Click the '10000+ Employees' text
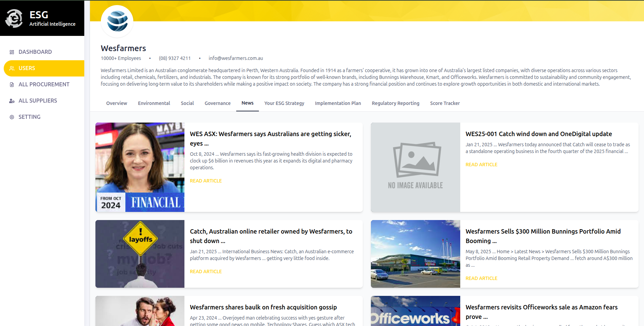Image resolution: width=644 pixels, height=326 pixels. (x=121, y=58)
